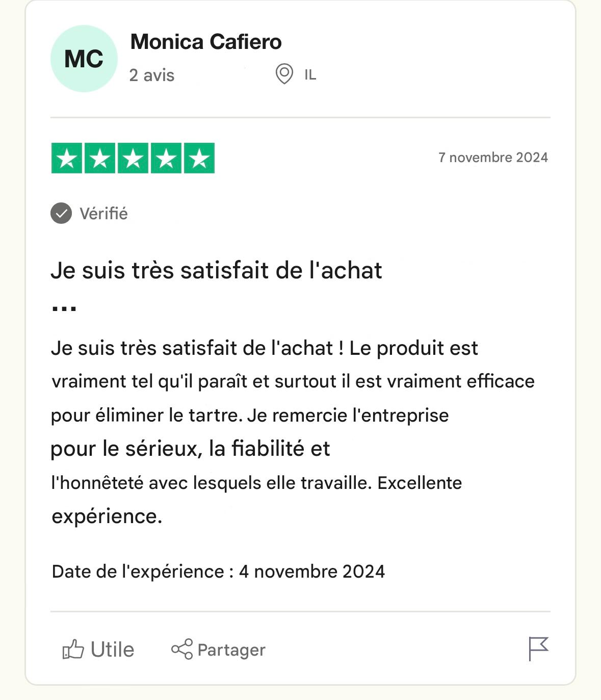The width and height of the screenshot is (601, 700).
Task: Open the "Vérifié" verification info label
Action: click(x=103, y=213)
